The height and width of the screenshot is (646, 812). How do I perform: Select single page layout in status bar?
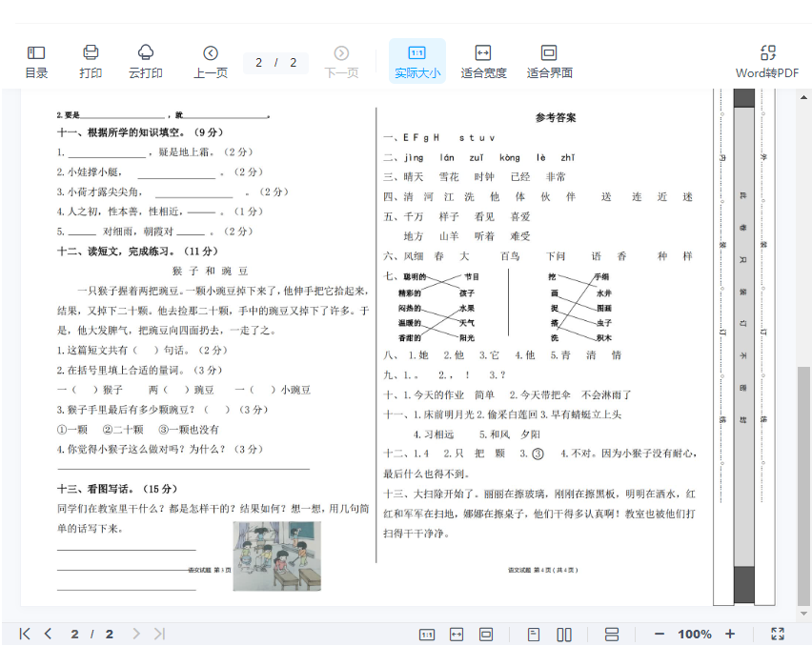(534, 634)
